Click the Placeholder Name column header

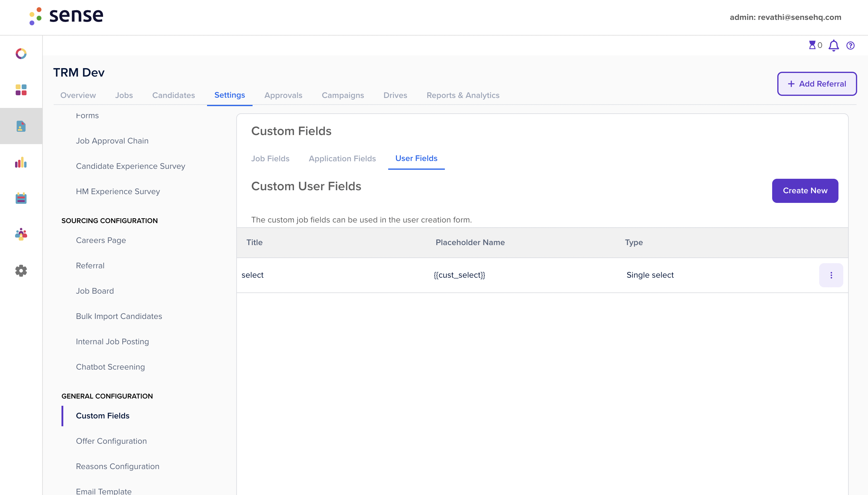pyautogui.click(x=470, y=242)
